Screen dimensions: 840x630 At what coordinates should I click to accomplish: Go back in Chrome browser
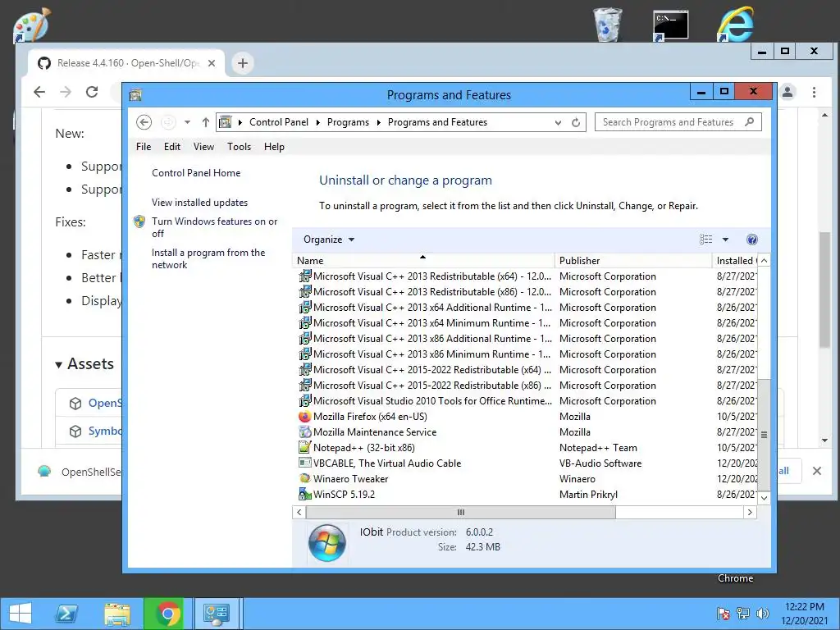point(39,92)
